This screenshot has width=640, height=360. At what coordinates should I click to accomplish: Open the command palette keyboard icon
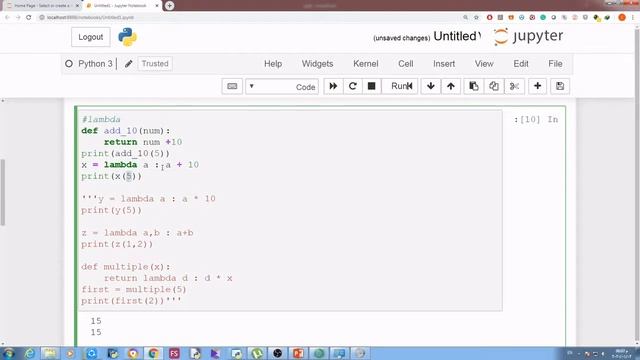(232, 86)
